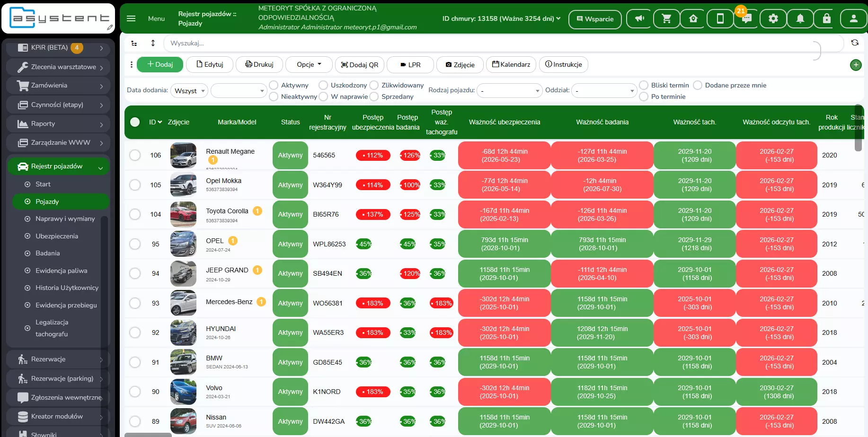Click the tree view icon beside search
Screen dimensions: 868x437
[x=134, y=43]
